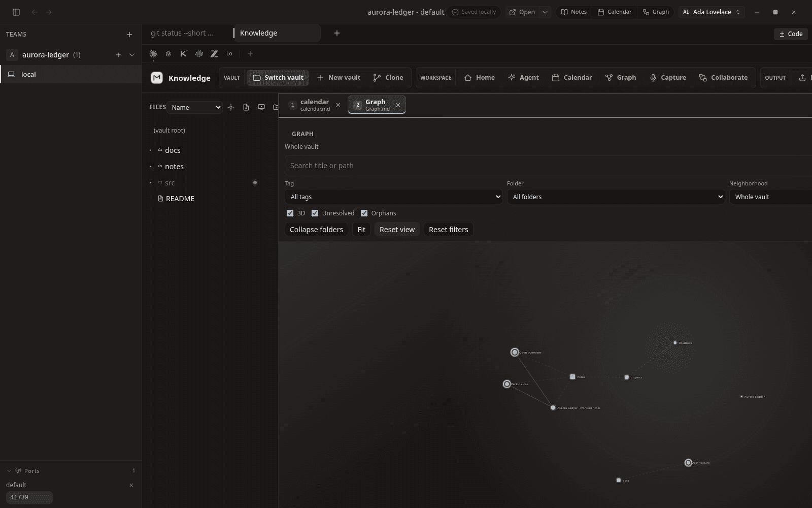Open the Agent workspace
This screenshot has height=508, width=812.
[524, 78]
